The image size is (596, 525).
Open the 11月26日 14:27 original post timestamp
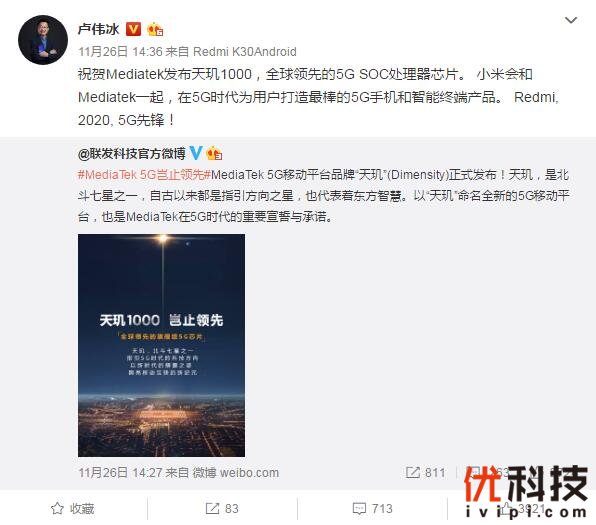coord(120,473)
